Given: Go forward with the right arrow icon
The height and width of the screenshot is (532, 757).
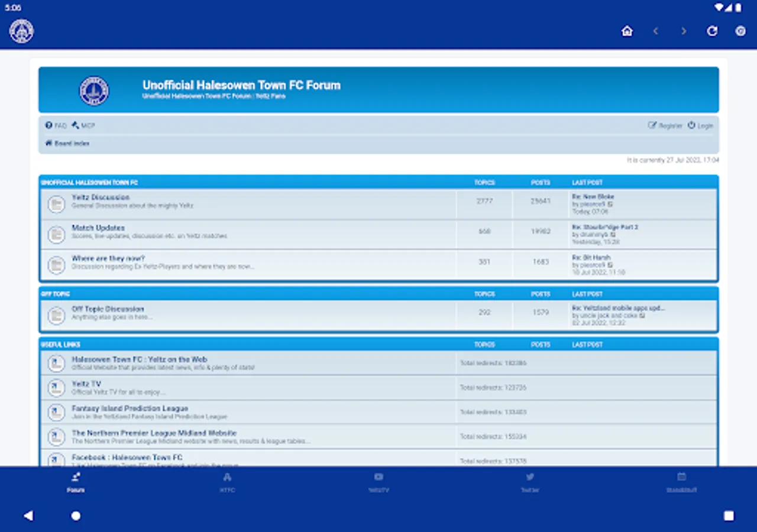Looking at the screenshot, I should pos(684,31).
